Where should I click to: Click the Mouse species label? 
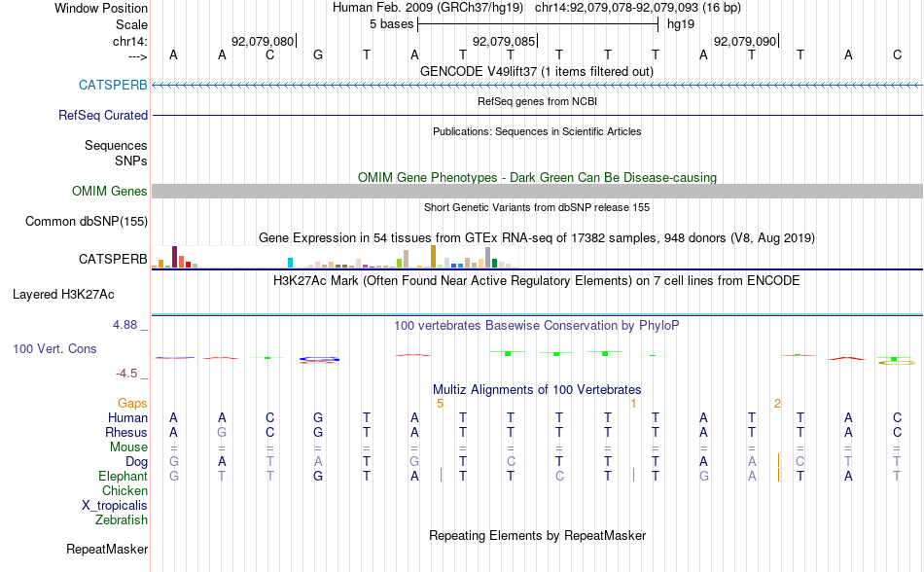128,447
